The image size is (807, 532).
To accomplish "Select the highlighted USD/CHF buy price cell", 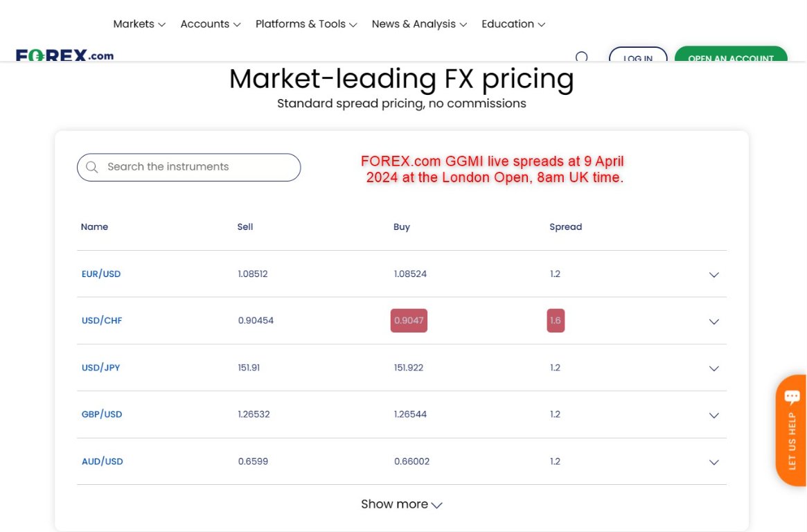I will pyautogui.click(x=409, y=320).
